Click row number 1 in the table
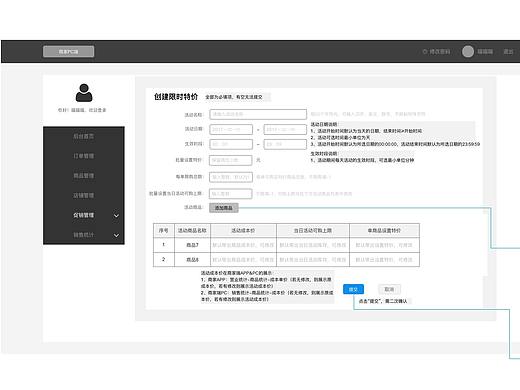Image resolution: width=520 pixels, height=390 pixels. 163,245
